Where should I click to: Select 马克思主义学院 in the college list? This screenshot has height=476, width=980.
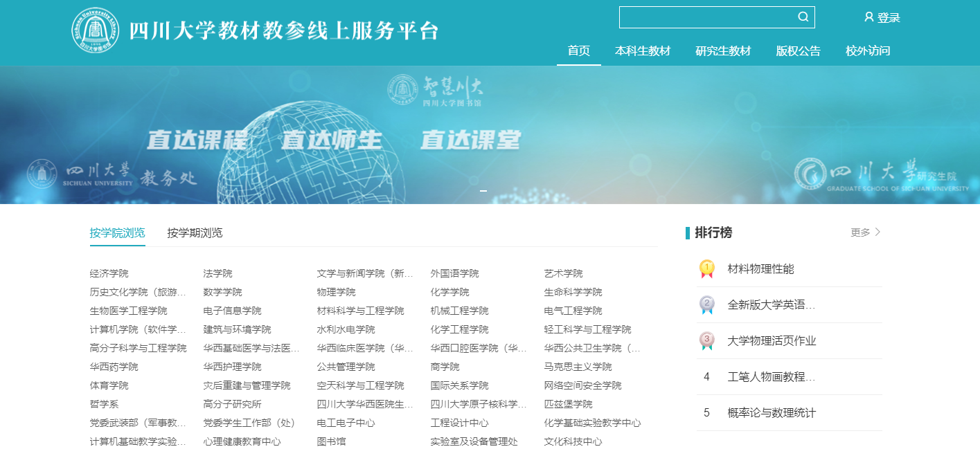pos(578,367)
